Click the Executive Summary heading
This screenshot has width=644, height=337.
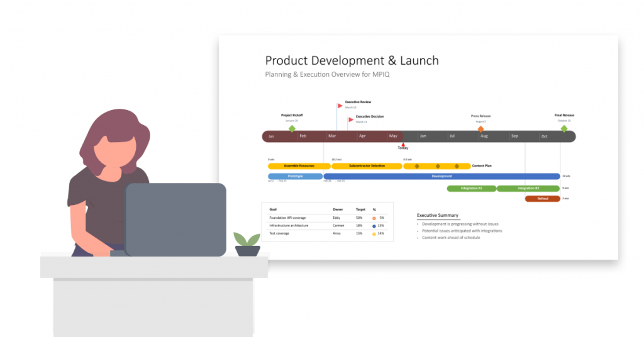[438, 216]
